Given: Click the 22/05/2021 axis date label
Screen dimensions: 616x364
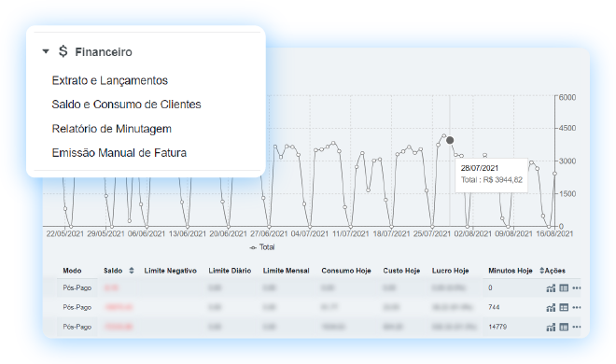Looking at the screenshot, I should click(64, 233).
